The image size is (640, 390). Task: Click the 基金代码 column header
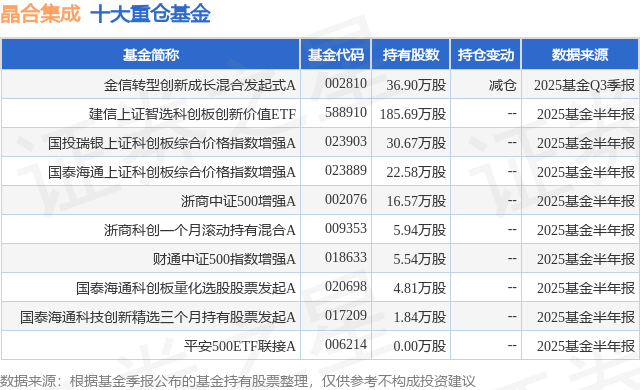(336, 55)
